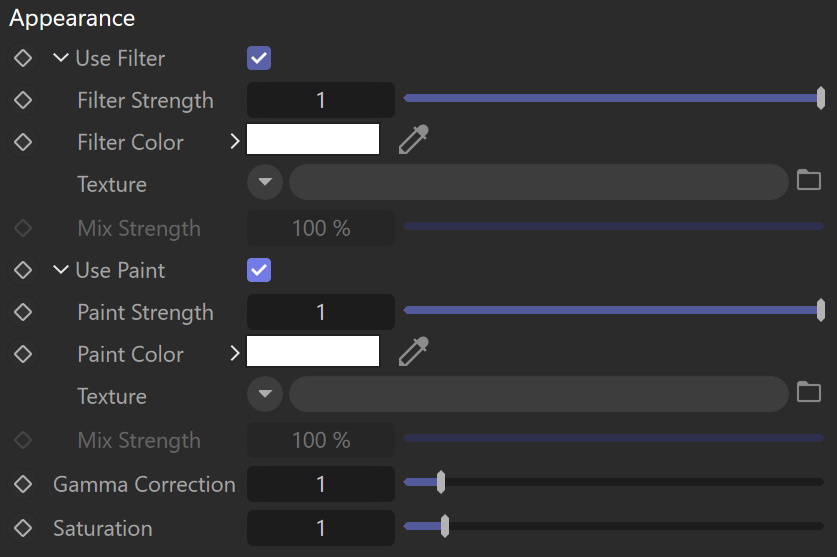Disable the Use Paint checkbox

coord(259,270)
